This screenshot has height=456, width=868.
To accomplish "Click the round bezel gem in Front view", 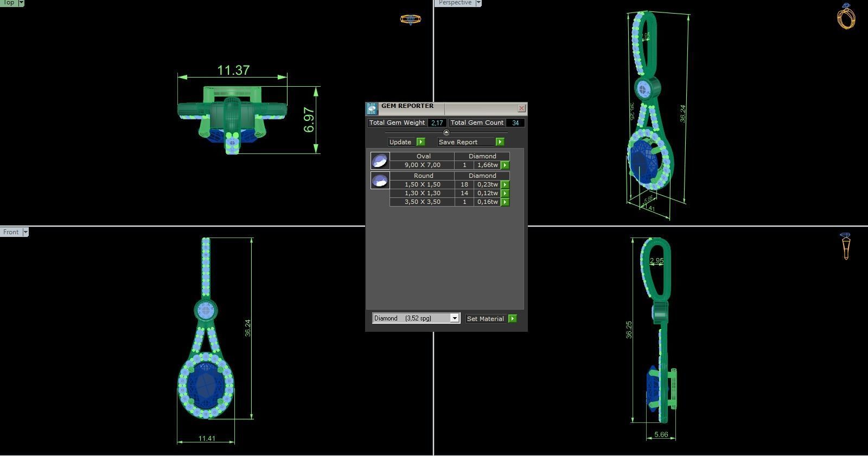I will 206,311.
